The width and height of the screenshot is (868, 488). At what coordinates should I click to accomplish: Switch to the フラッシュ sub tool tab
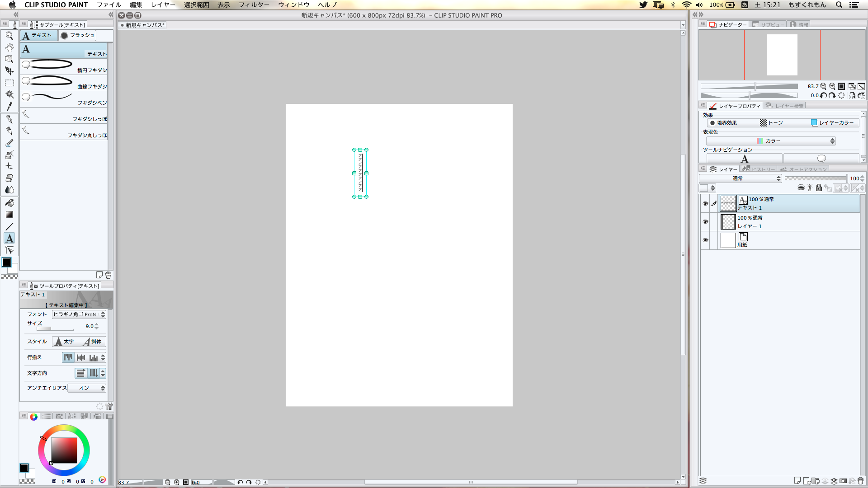coord(78,35)
